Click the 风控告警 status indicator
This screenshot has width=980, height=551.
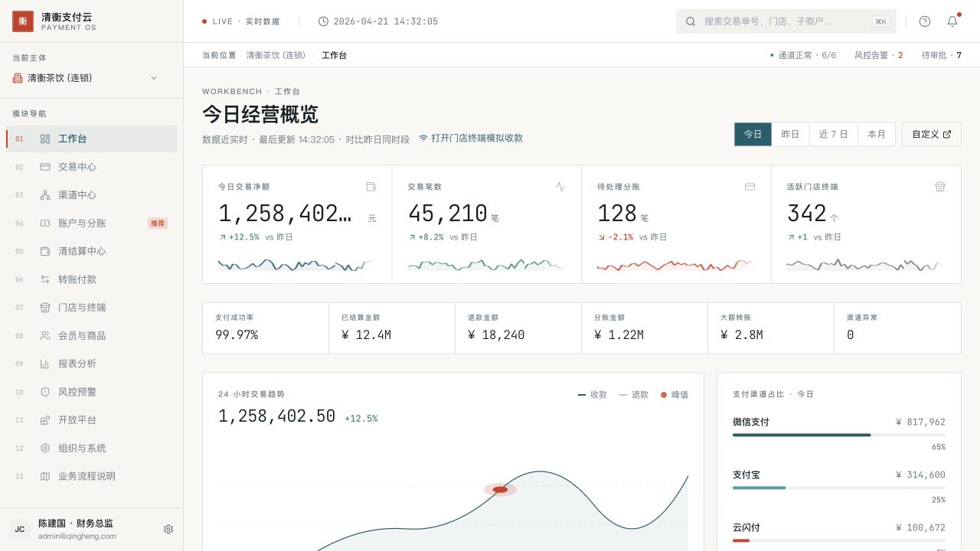pos(879,55)
